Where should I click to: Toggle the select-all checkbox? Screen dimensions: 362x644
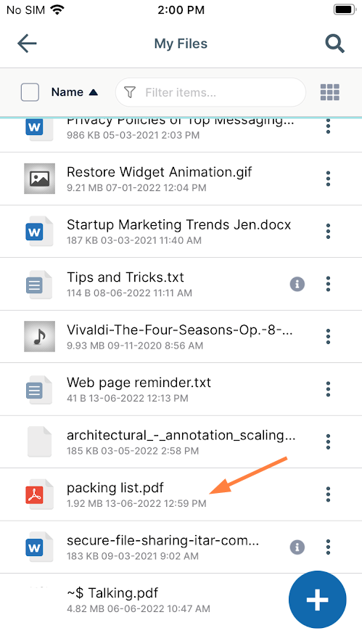tap(30, 92)
